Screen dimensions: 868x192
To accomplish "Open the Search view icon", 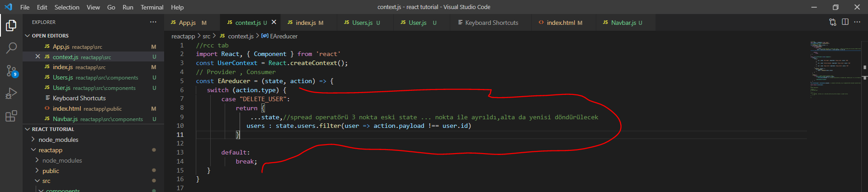I will 11,48.
